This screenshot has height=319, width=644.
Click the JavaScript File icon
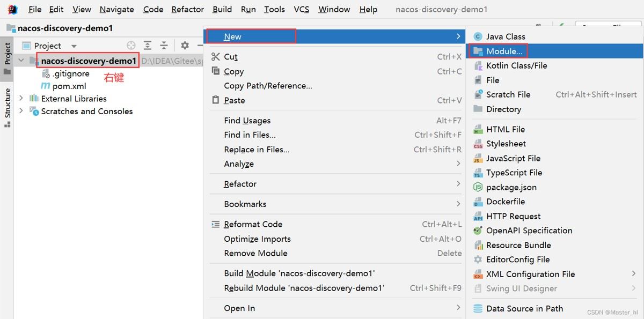click(478, 158)
